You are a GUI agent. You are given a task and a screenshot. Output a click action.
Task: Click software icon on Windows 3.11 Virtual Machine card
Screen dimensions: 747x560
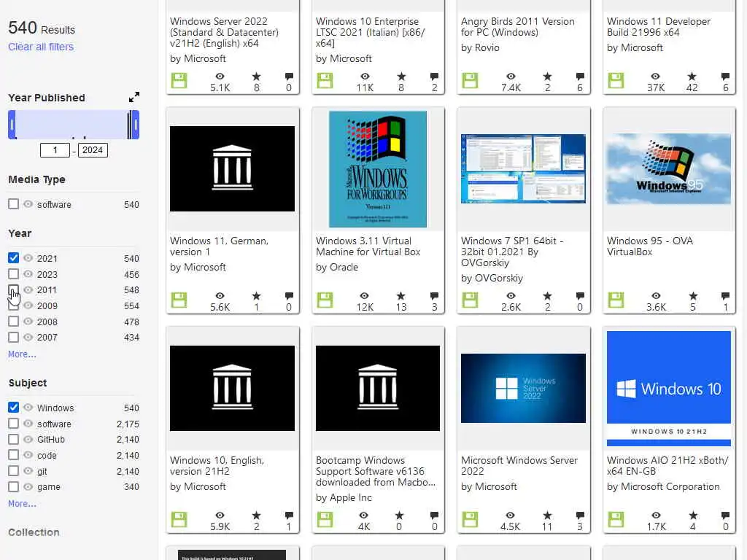click(325, 300)
